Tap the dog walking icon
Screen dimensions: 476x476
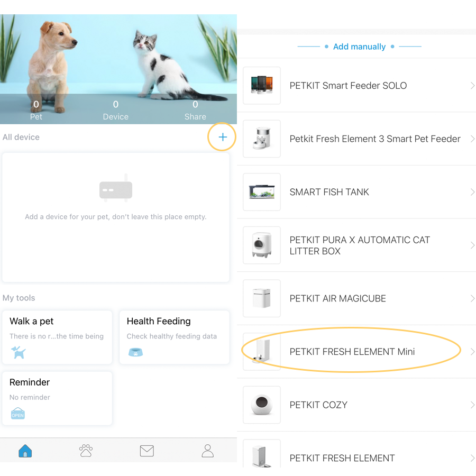pyautogui.click(x=18, y=352)
